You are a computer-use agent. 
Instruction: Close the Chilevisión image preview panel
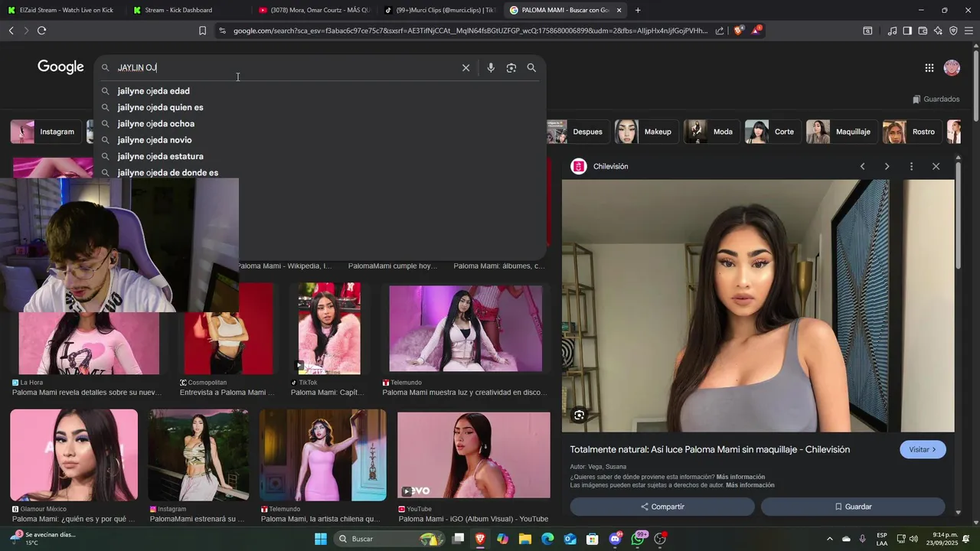point(936,167)
